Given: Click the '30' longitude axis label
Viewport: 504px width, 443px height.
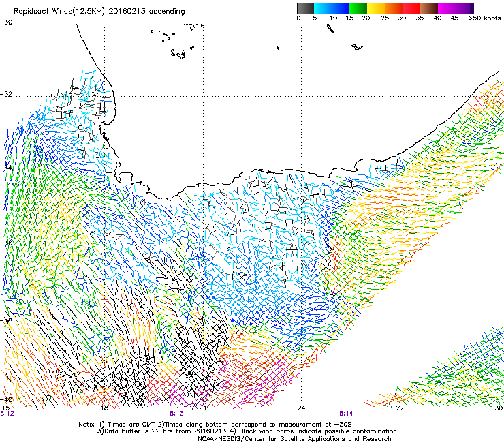Looking at the screenshot, I should click(x=499, y=408).
